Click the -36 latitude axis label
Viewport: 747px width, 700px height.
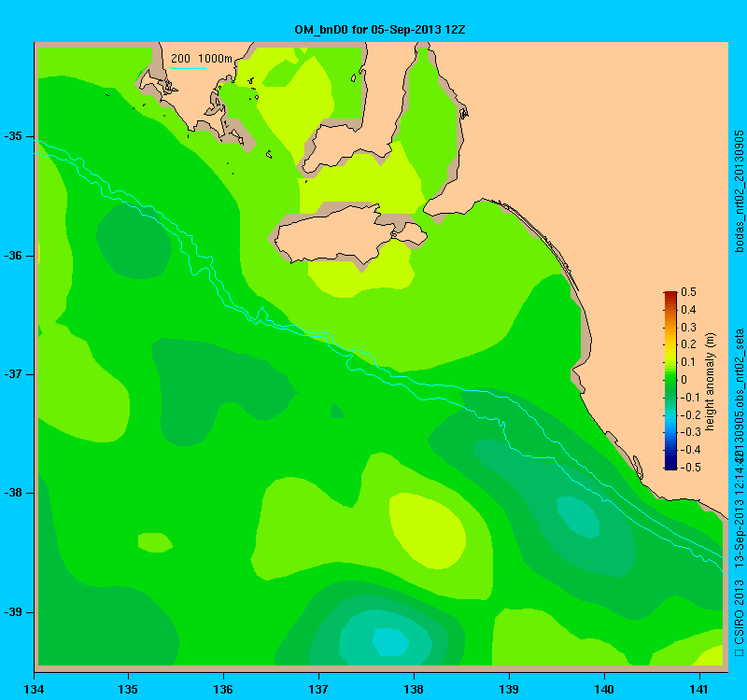click(13, 256)
